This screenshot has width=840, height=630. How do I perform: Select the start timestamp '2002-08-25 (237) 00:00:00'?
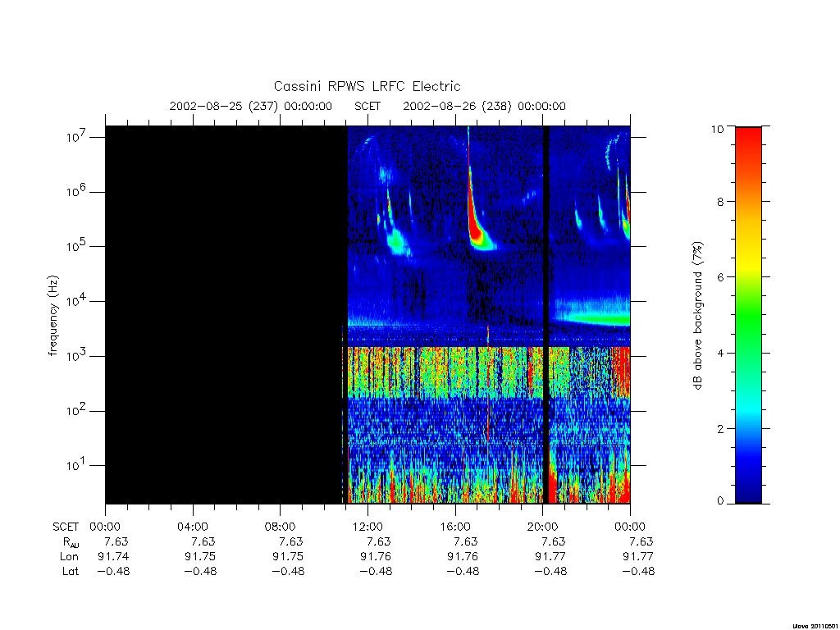coord(251,106)
